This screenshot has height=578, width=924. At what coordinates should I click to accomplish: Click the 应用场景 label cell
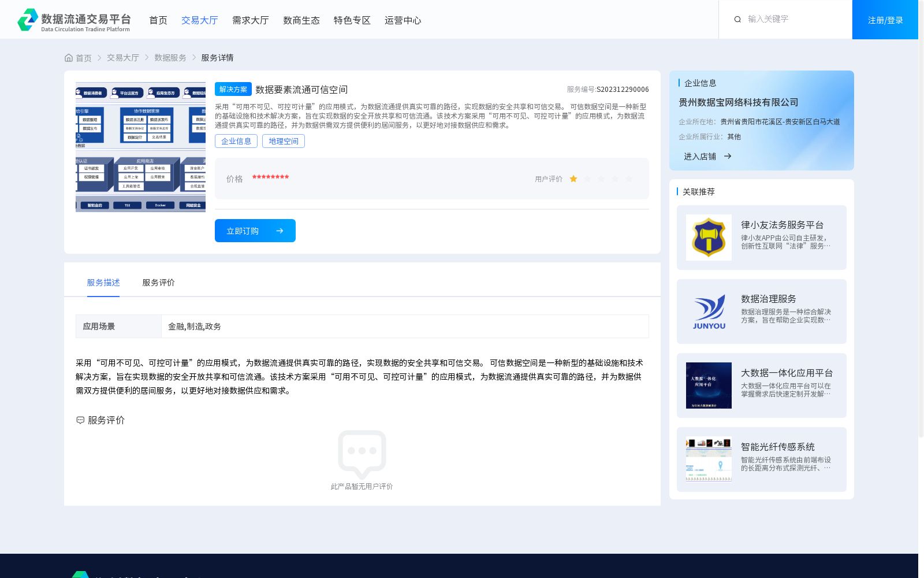point(118,327)
